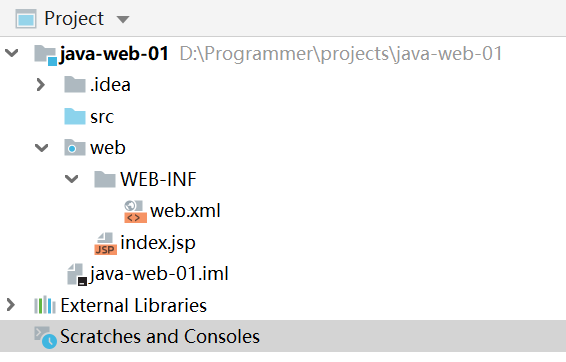The image size is (566, 362).
Task: Collapse the web folder chevron
Action: click(42, 148)
